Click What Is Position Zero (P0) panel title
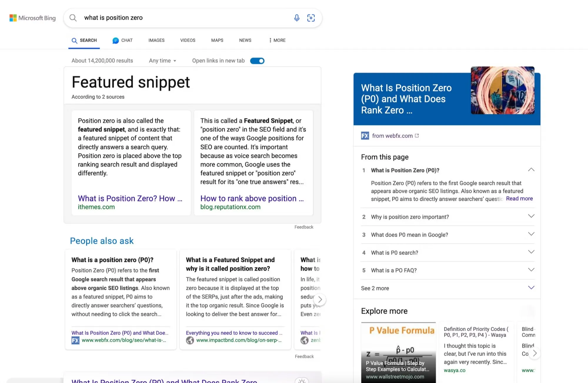This screenshot has width=588, height=383. click(x=406, y=99)
